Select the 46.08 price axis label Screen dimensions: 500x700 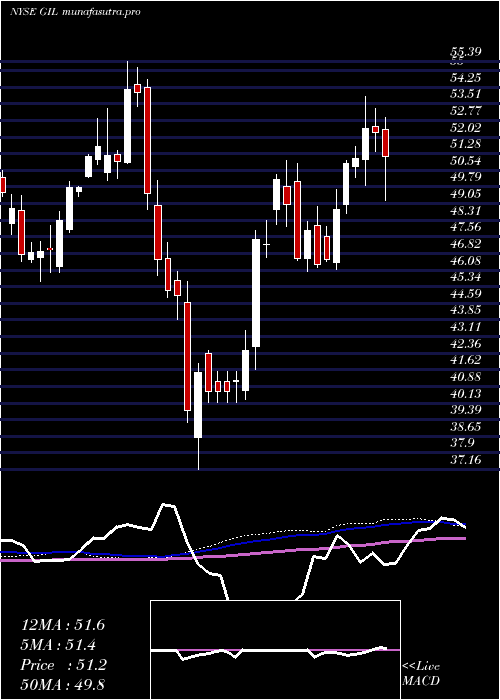[x=465, y=261]
